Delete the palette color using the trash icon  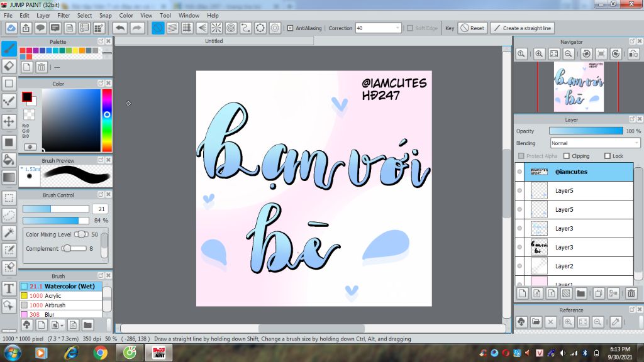(42, 67)
